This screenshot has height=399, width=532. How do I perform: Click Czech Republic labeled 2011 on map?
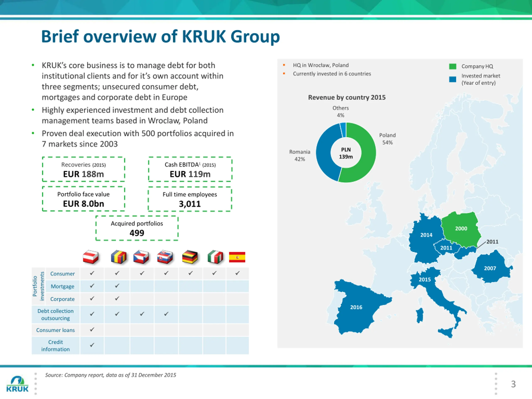click(446, 248)
